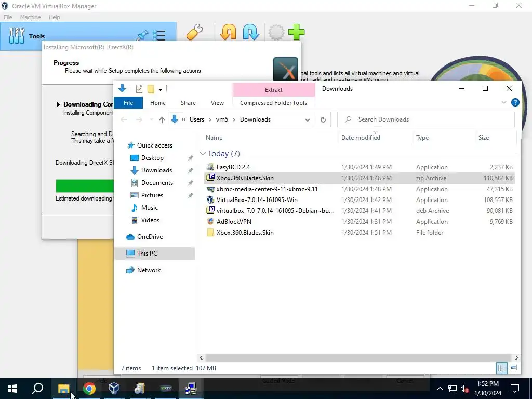The image size is (532, 399).
Task: Select the virtualbox Debian deb archive icon
Action: (x=210, y=210)
